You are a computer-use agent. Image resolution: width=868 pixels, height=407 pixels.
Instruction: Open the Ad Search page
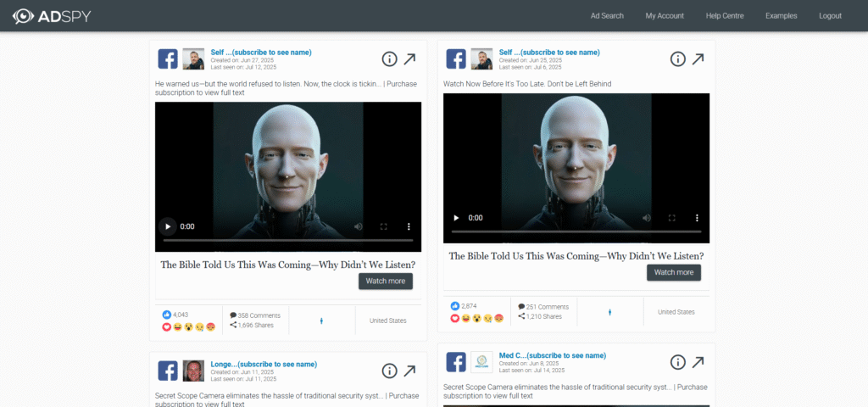[607, 16]
